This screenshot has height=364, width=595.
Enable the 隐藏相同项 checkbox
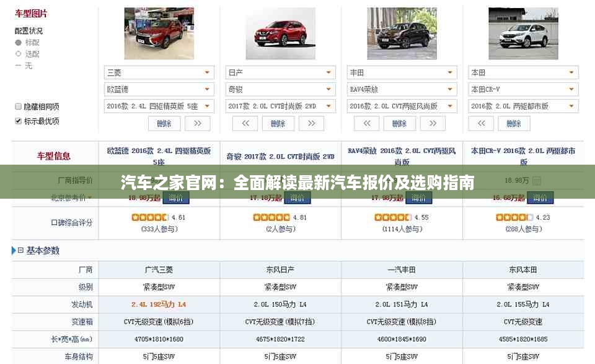19,106
